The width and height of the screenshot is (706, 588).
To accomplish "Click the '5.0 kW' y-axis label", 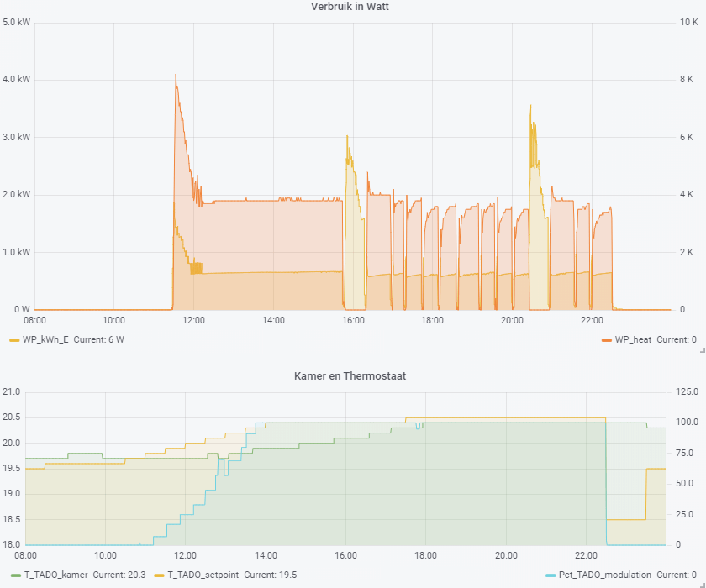I will point(16,22).
